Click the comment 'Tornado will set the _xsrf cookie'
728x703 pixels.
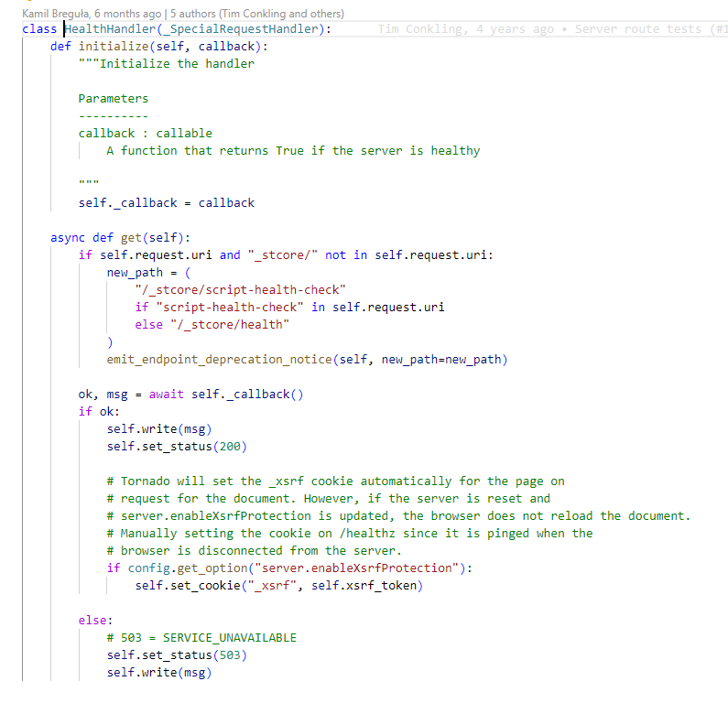click(x=335, y=481)
